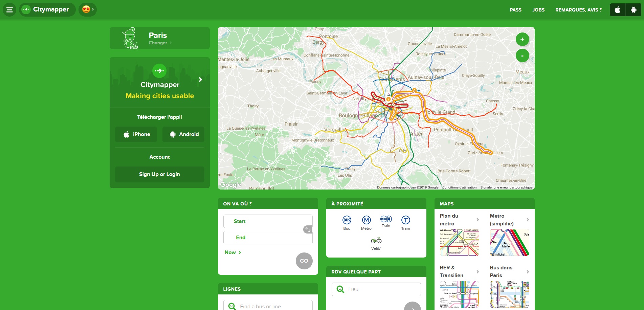
Task: Click the Find a bus or line field
Action: click(268, 306)
